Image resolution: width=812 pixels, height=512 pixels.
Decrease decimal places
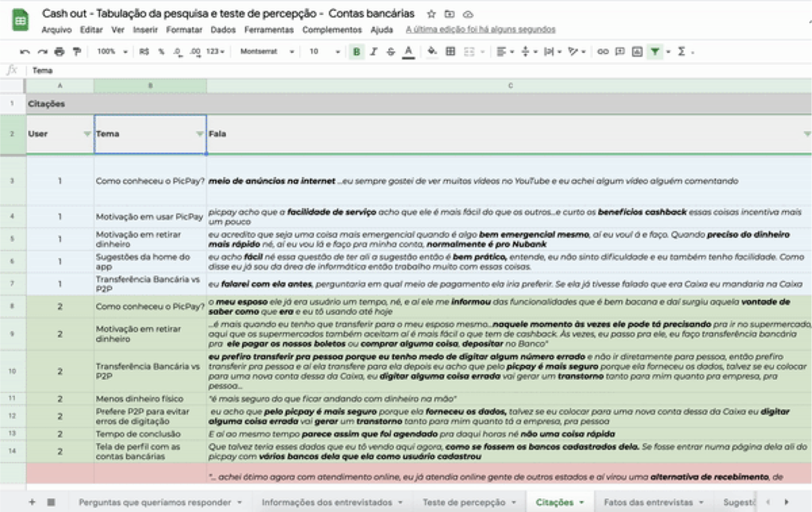click(x=177, y=52)
